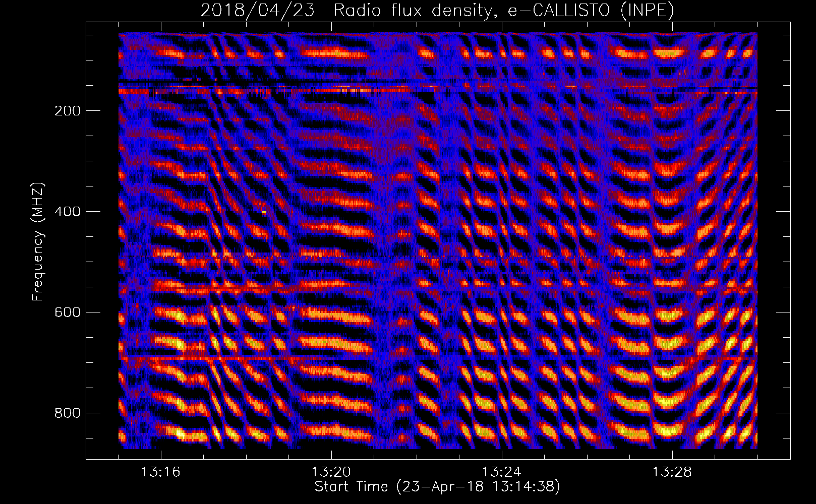816x504 pixels.
Task: Click the 600 frequency tick label
Action: 68,312
